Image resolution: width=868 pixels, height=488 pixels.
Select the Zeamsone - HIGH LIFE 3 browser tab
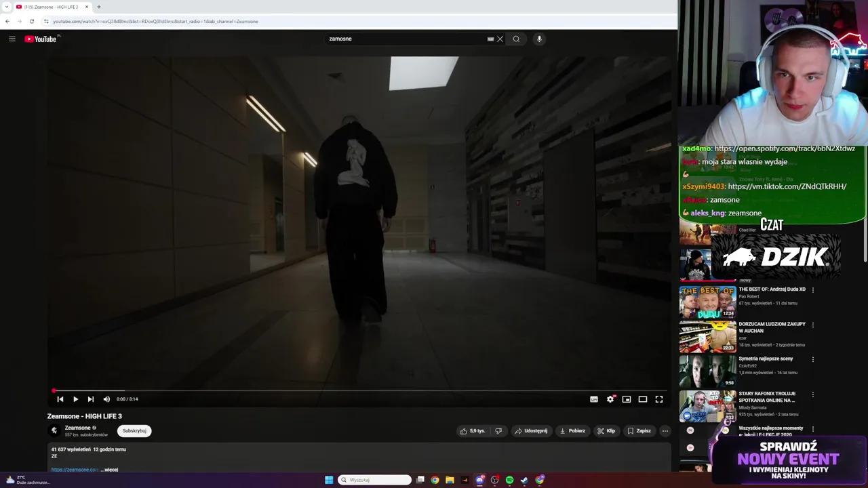click(52, 7)
